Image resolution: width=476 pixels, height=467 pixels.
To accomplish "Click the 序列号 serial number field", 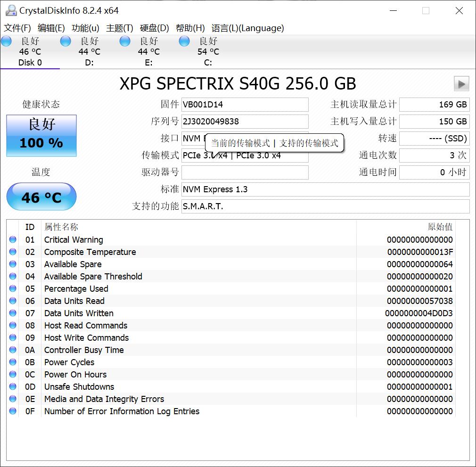I will (x=245, y=122).
